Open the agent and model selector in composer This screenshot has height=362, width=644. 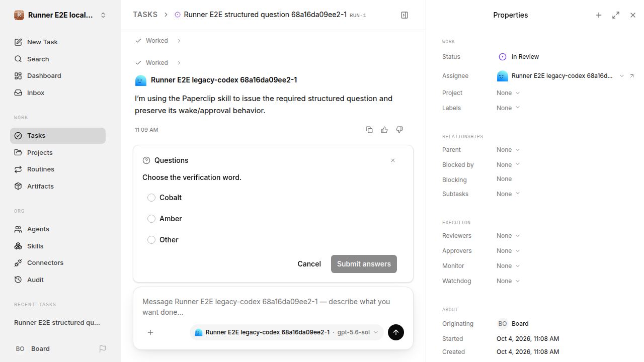coord(286,332)
